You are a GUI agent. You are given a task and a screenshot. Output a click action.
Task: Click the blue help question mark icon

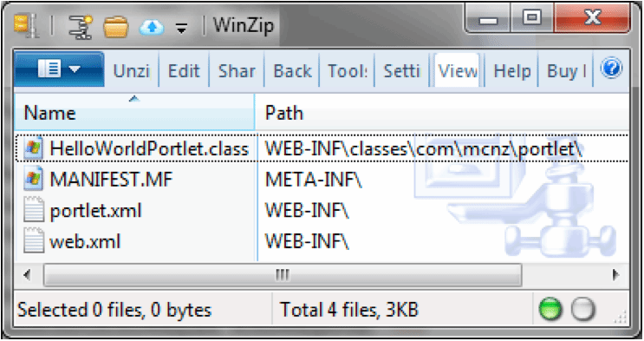tap(611, 68)
